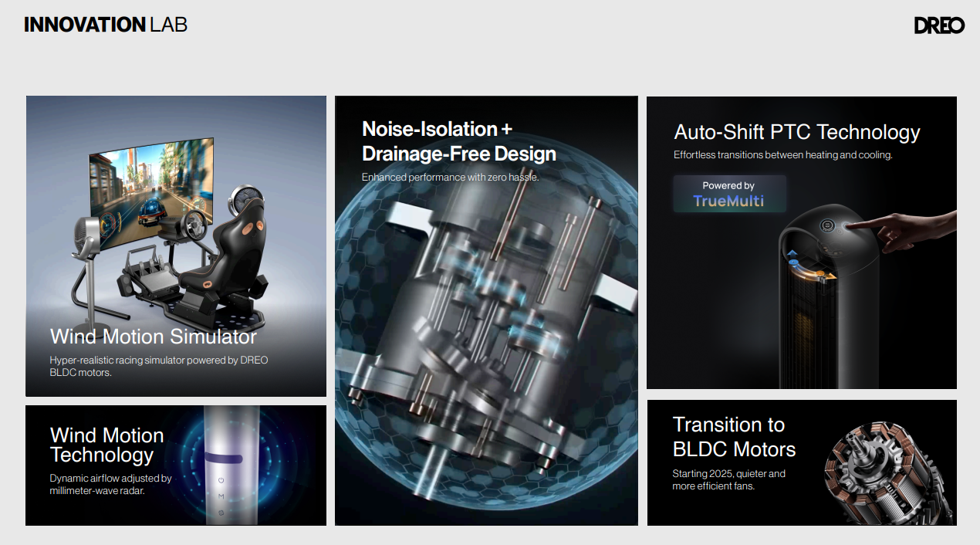The height and width of the screenshot is (545, 980).
Task: Click the power icon on the tower fan
Action: click(x=221, y=479)
